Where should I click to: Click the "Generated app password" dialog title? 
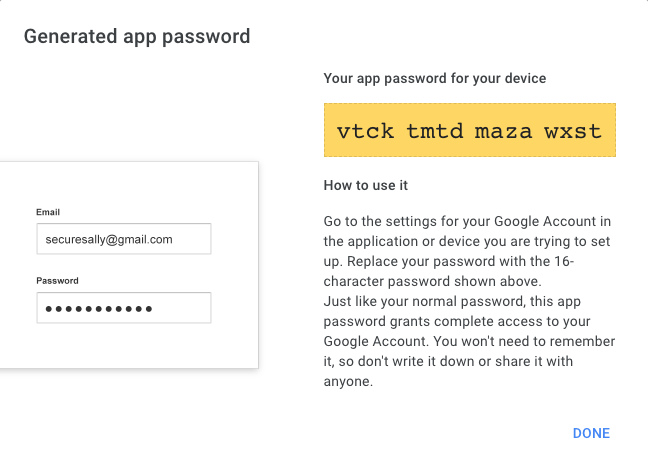pos(137,37)
